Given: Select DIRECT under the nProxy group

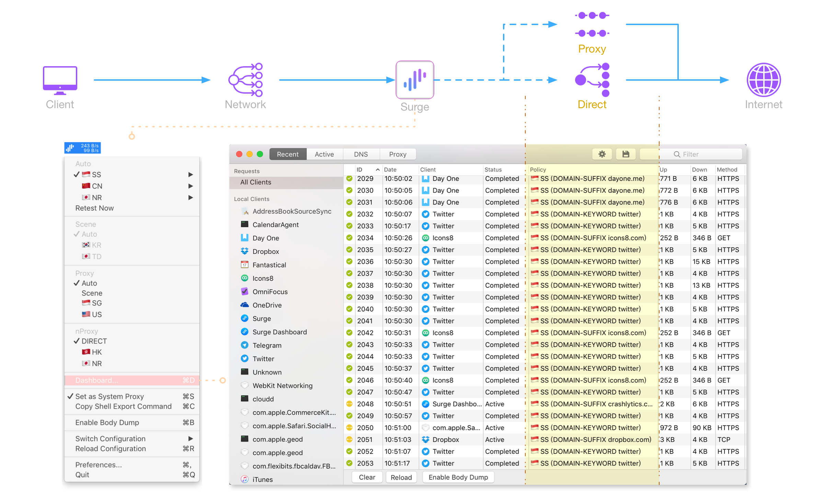Looking at the screenshot, I should coord(94,341).
